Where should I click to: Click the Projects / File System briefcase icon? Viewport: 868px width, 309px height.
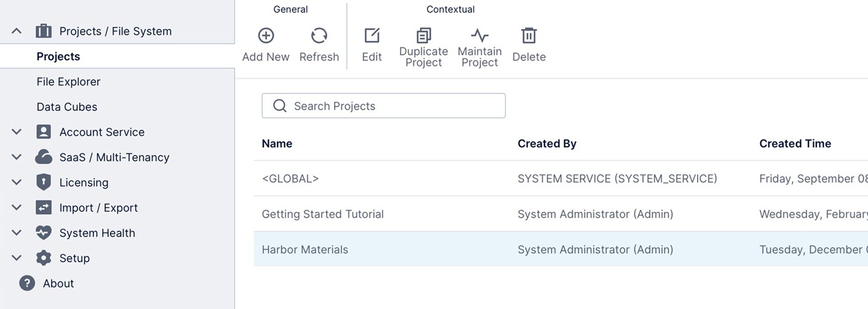tap(44, 31)
